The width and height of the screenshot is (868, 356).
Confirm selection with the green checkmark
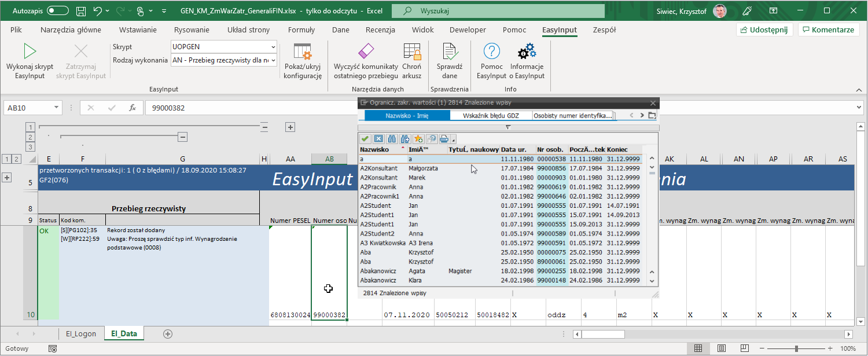(365, 138)
